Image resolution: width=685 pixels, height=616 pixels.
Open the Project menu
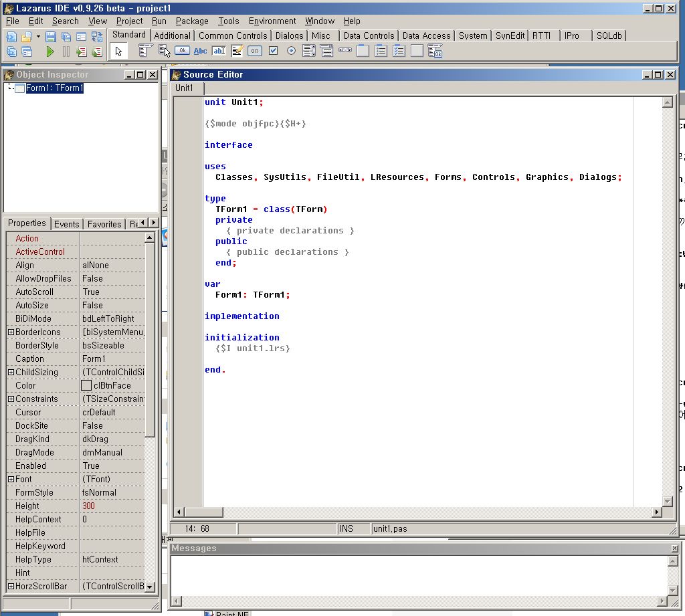coord(129,21)
